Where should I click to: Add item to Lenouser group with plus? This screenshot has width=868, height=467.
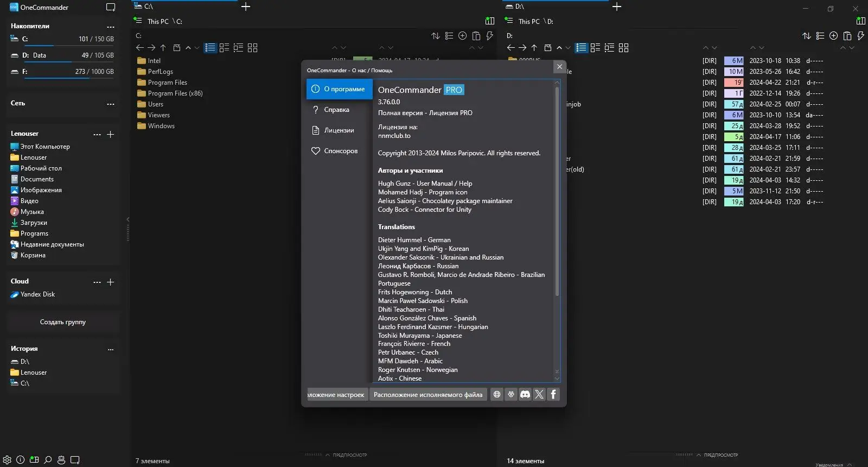[x=111, y=134]
